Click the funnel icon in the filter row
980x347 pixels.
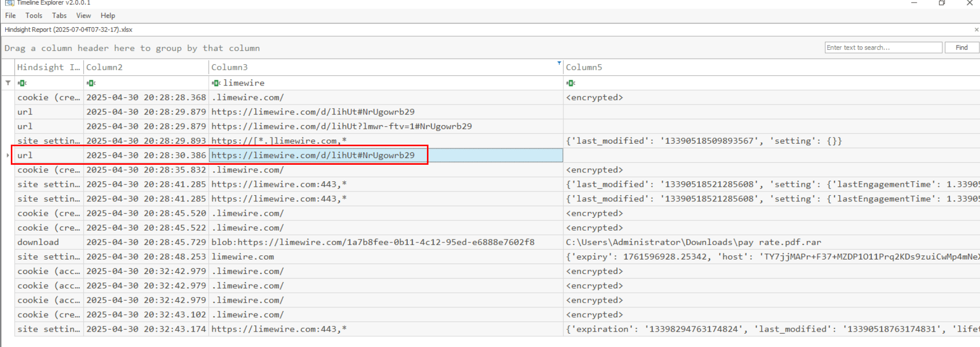[8, 83]
